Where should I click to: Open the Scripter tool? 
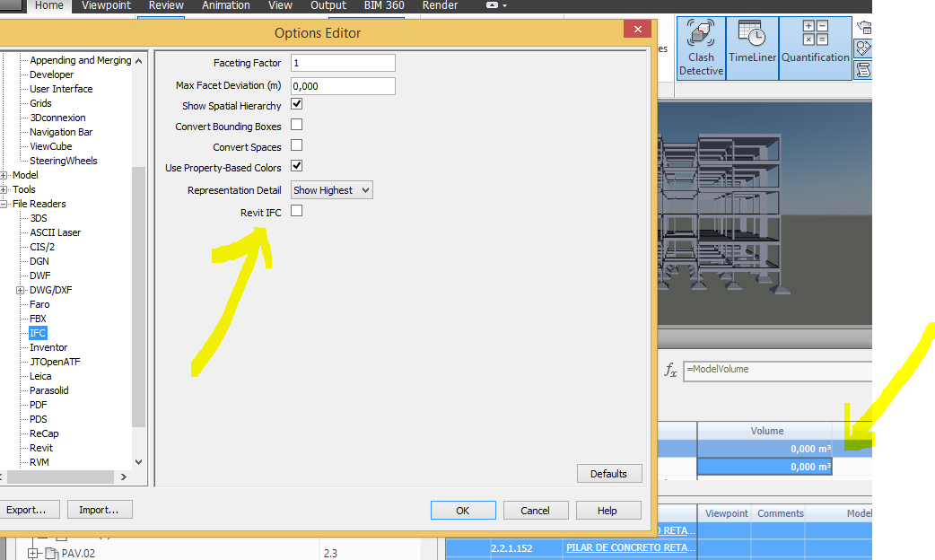(x=863, y=70)
